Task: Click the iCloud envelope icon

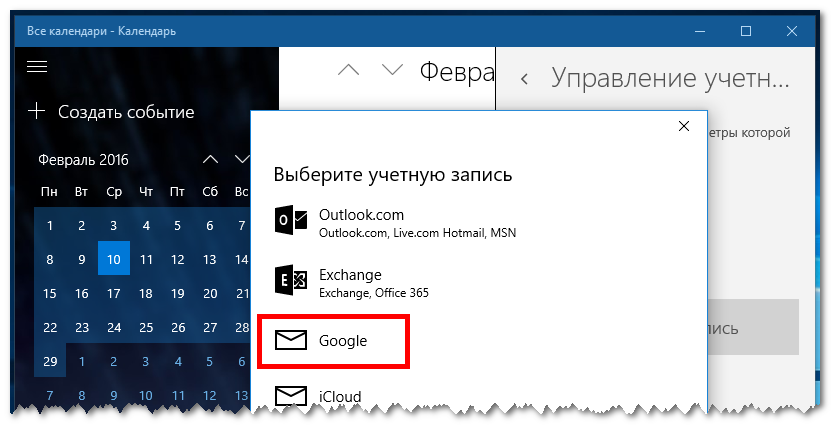Action: (x=291, y=395)
